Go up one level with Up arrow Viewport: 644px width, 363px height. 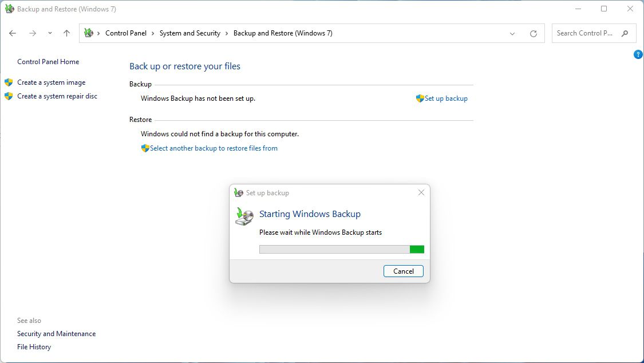pyautogui.click(x=66, y=33)
